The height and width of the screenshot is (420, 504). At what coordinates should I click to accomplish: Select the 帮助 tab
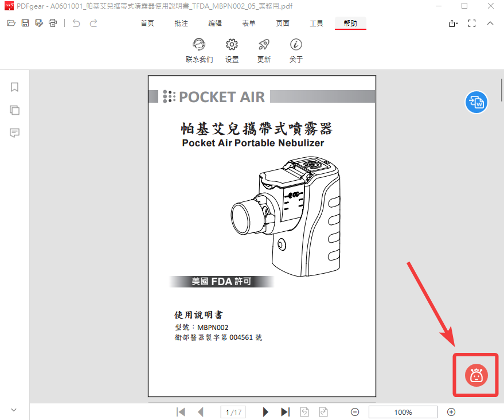click(x=350, y=23)
